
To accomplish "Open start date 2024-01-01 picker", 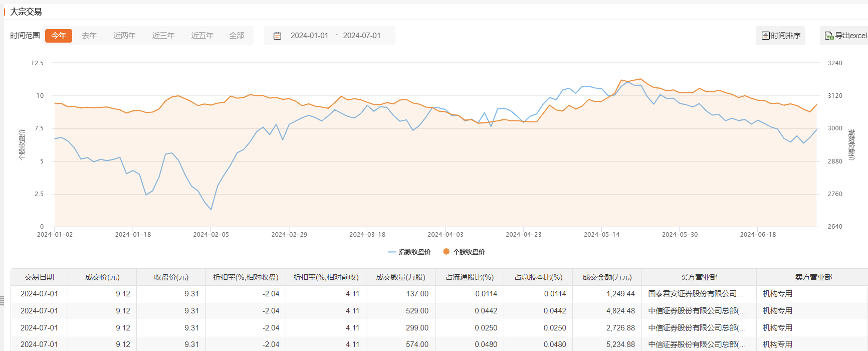I will pos(309,36).
